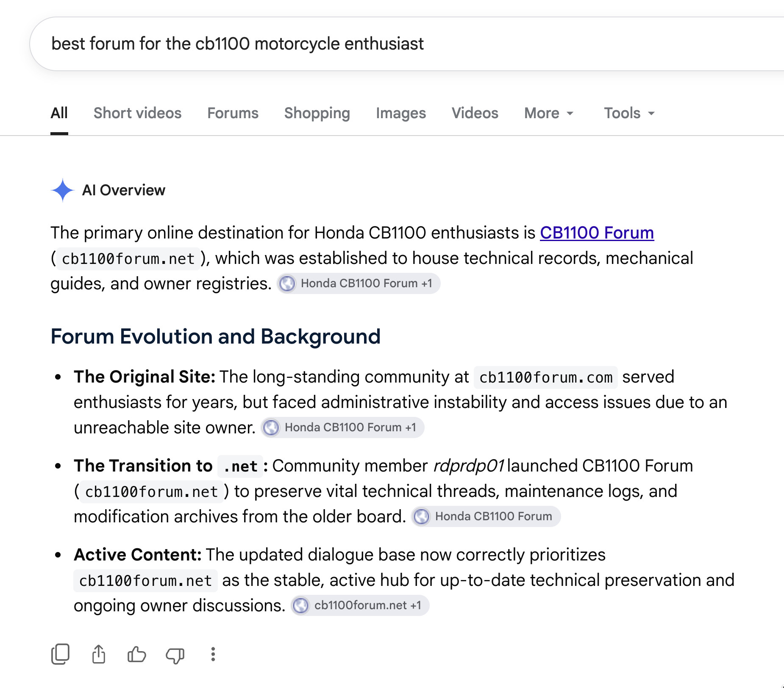Click cb1100forum.net code in first paragraph
This screenshot has width=784, height=688.
128,258
